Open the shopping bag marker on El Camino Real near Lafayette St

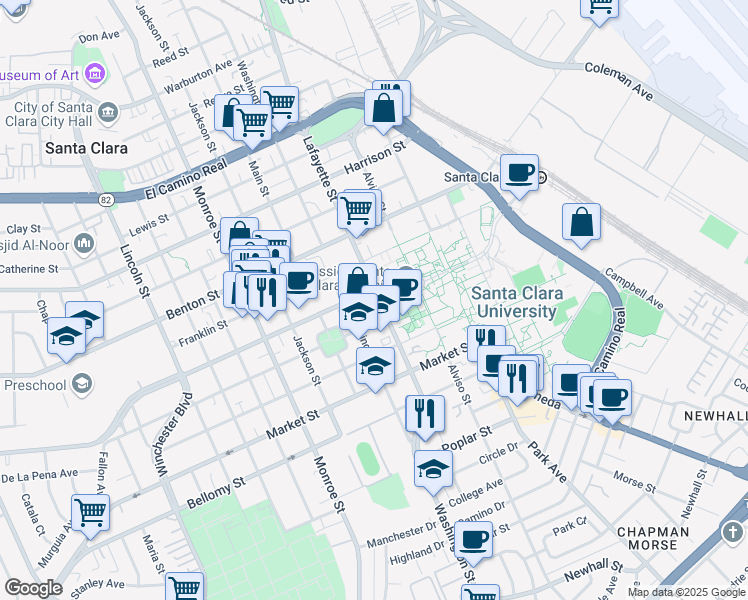[x=383, y=109]
